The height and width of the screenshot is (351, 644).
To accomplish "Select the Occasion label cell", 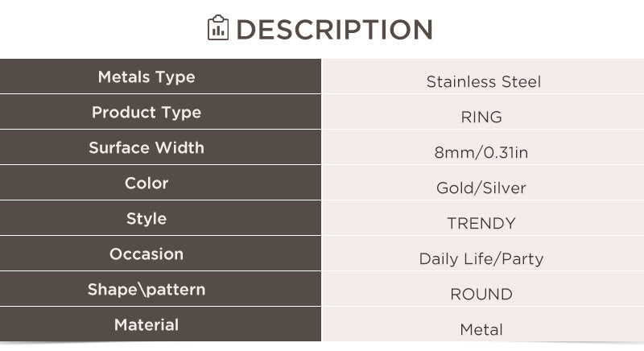I will [x=160, y=254].
